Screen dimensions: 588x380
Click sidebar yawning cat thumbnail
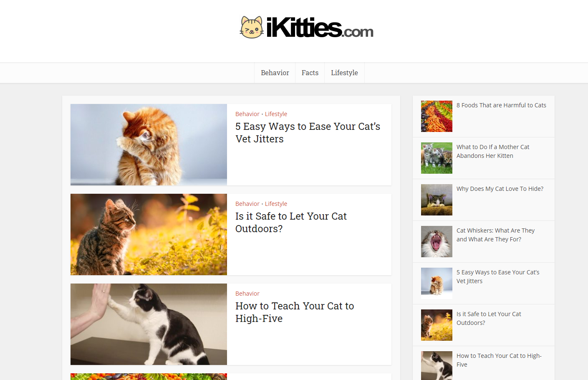437,241
